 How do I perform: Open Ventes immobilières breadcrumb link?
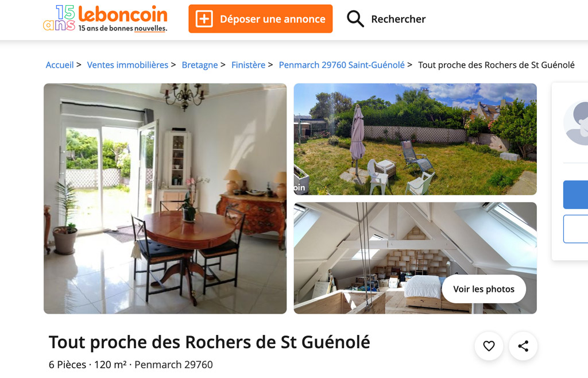pyautogui.click(x=127, y=65)
